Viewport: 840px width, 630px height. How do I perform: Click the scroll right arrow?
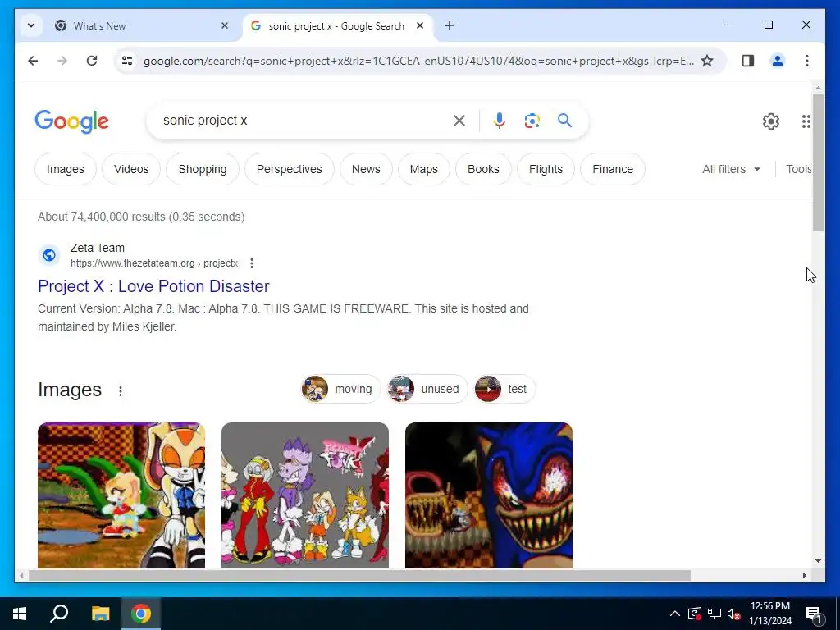click(804, 575)
